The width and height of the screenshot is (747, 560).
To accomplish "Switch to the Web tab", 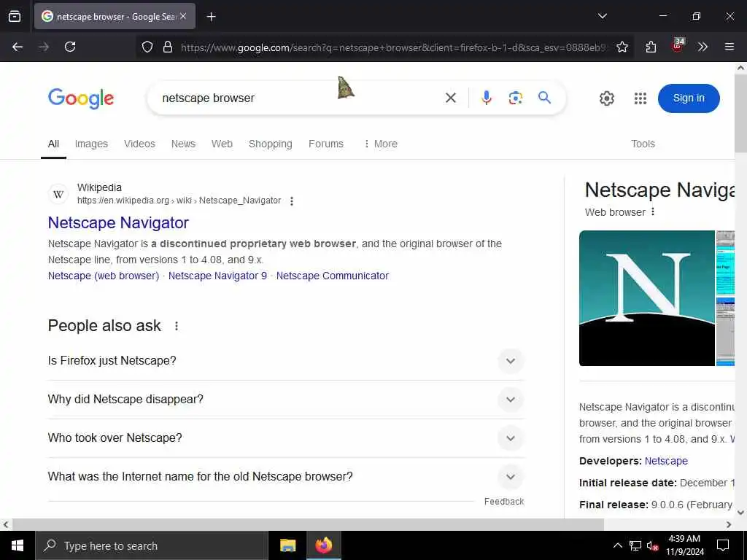I will (222, 144).
